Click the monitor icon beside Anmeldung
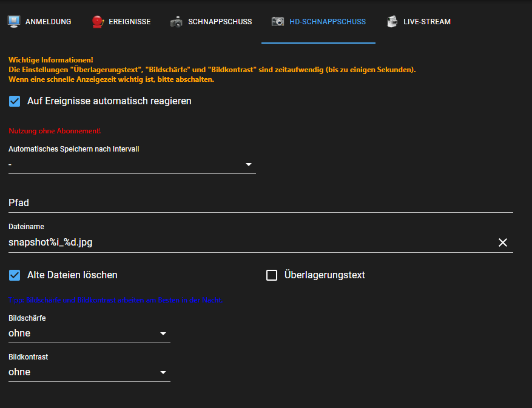 click(x=14, y=21)
